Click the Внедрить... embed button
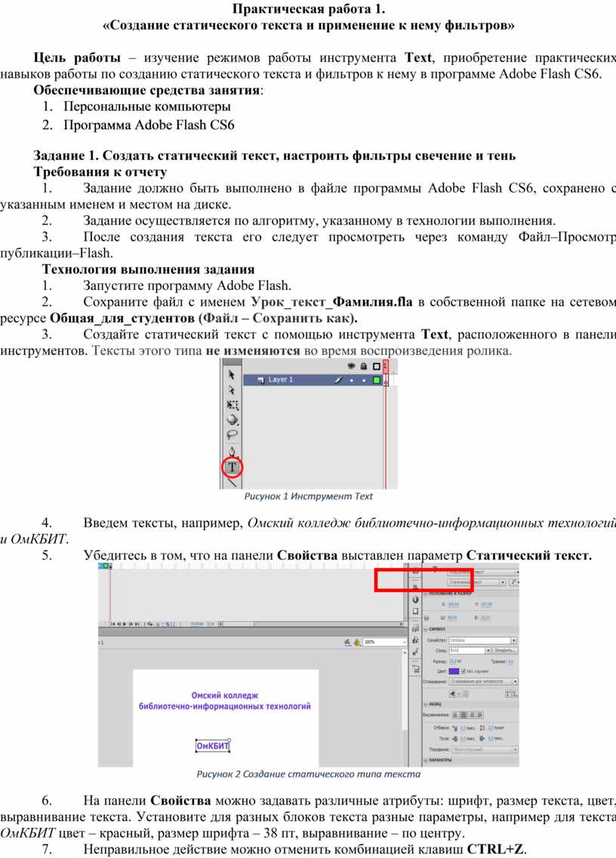 tap(504, 650)
